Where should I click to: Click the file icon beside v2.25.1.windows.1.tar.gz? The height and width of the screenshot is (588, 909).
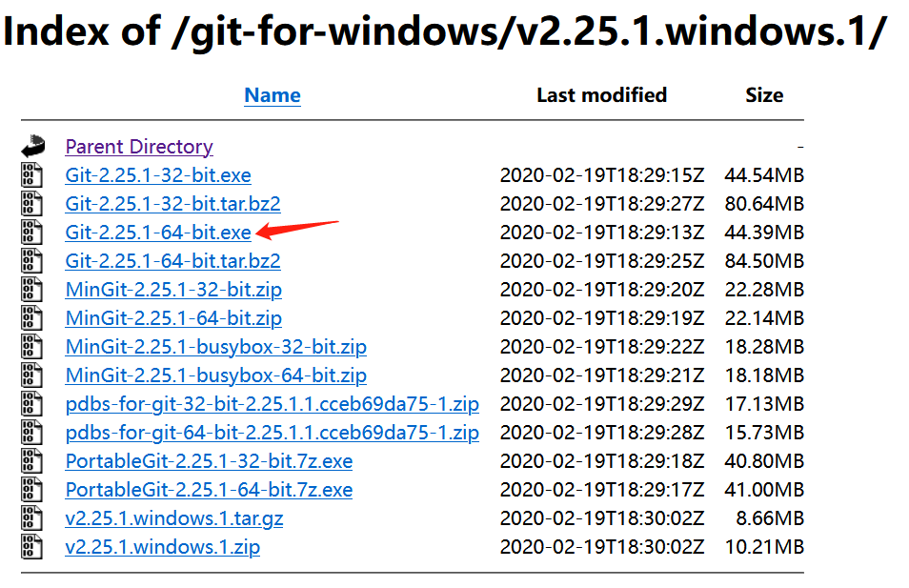tap(31, 518)
